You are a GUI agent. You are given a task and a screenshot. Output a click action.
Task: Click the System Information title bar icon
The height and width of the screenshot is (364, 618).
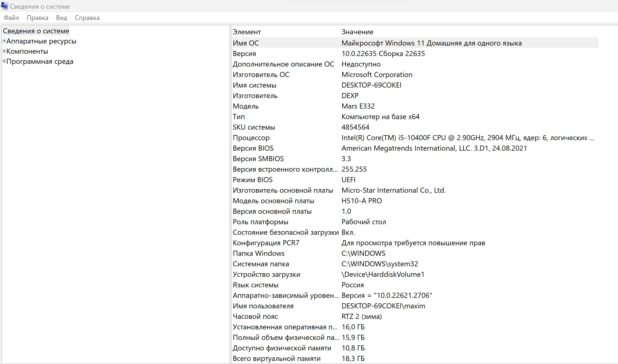5,6
